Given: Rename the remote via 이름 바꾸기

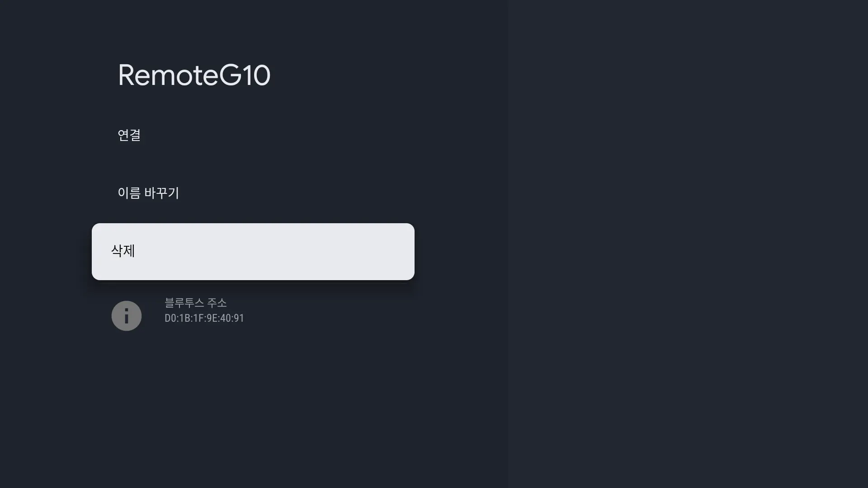Looking at the screenshot, I should [148, 193].
